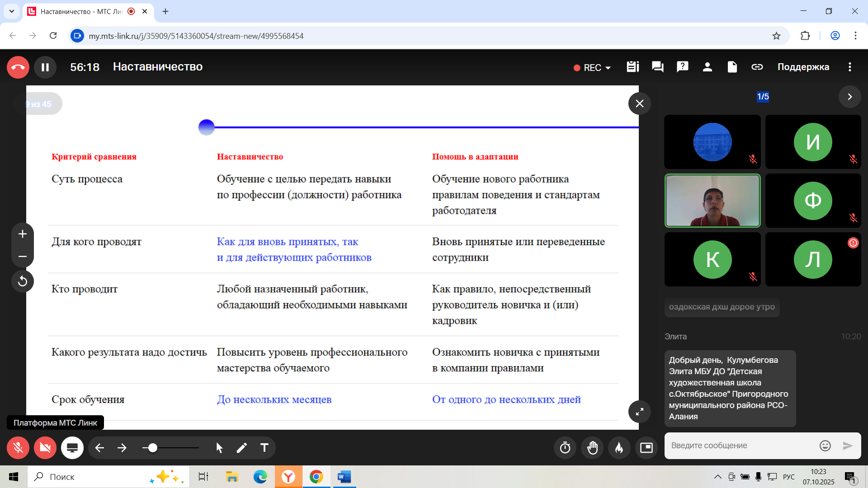Show the next page of participant videos
Screen dimensions: 868x488
[x=849, y=97]
